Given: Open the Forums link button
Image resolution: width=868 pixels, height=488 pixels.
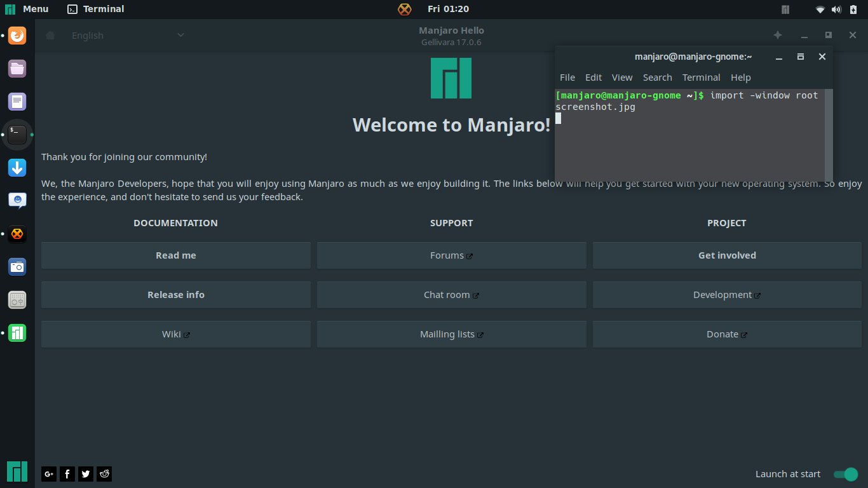Looking at the screenshot, I should tap(452, 255).
